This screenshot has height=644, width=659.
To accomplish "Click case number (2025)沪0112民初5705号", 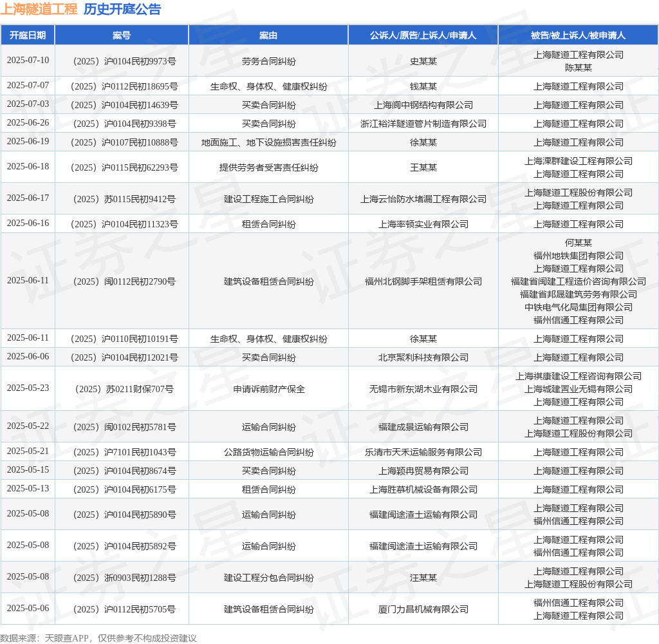I will 124,609.
